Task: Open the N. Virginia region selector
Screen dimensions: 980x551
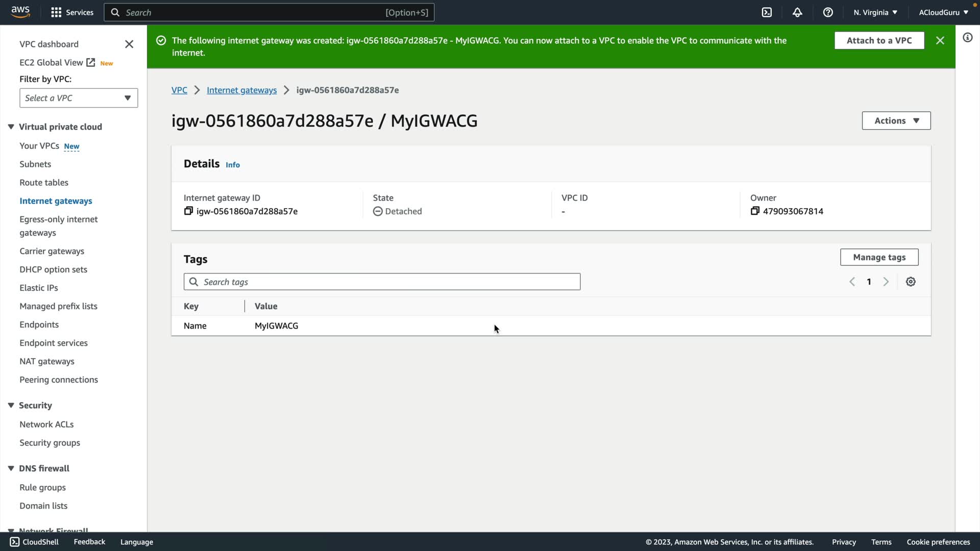Action: coord(875,12)
